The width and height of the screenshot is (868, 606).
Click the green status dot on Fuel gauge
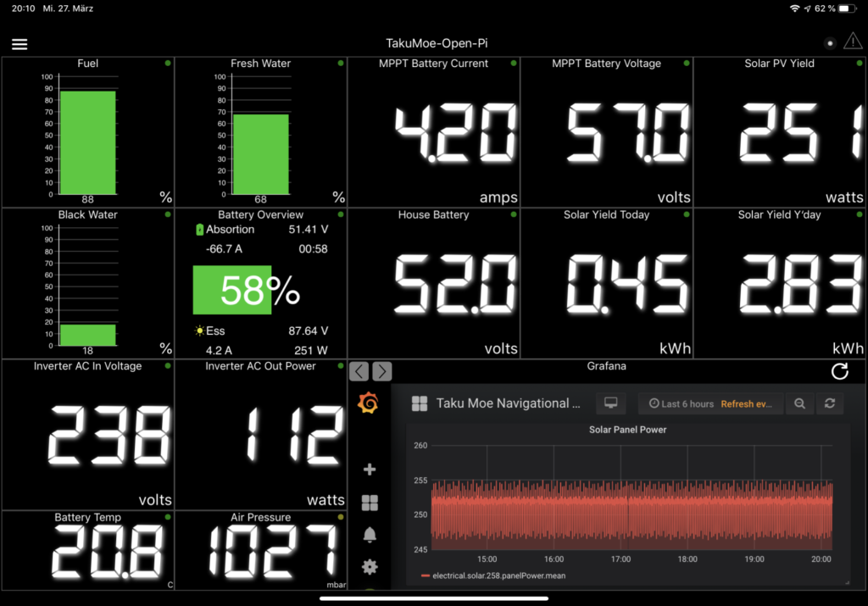pos(166,61)
